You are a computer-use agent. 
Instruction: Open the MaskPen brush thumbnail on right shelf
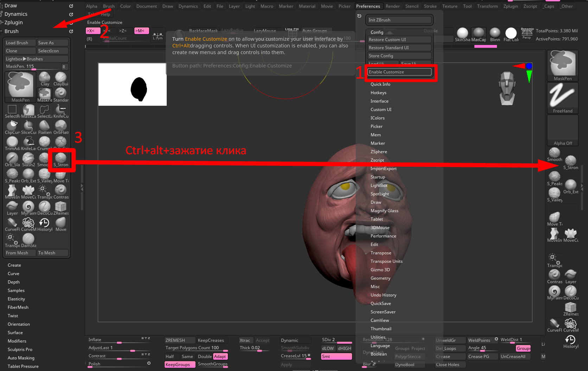563,66
